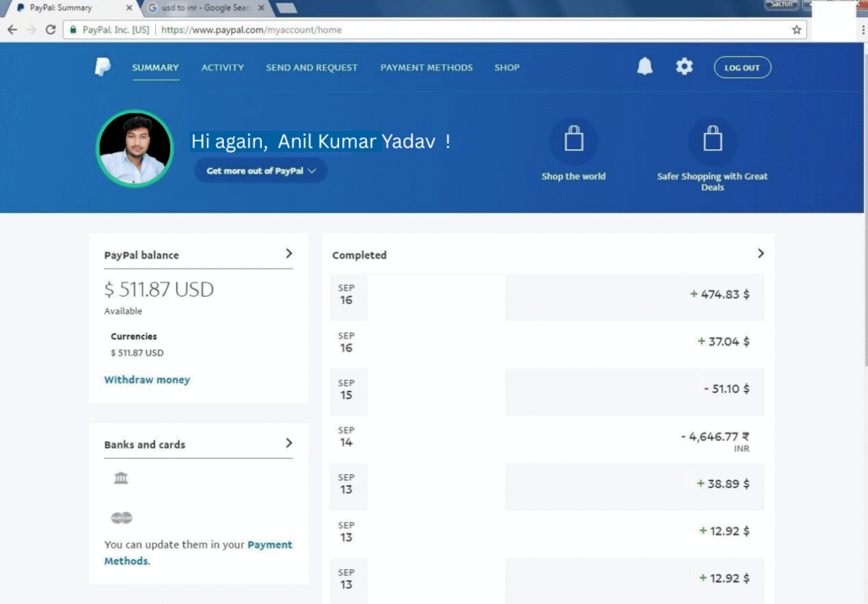Click the $ 511.87 USD available balance
This screenshot has width=868, height=604.
pyautogui.click(x=159, y=289)
